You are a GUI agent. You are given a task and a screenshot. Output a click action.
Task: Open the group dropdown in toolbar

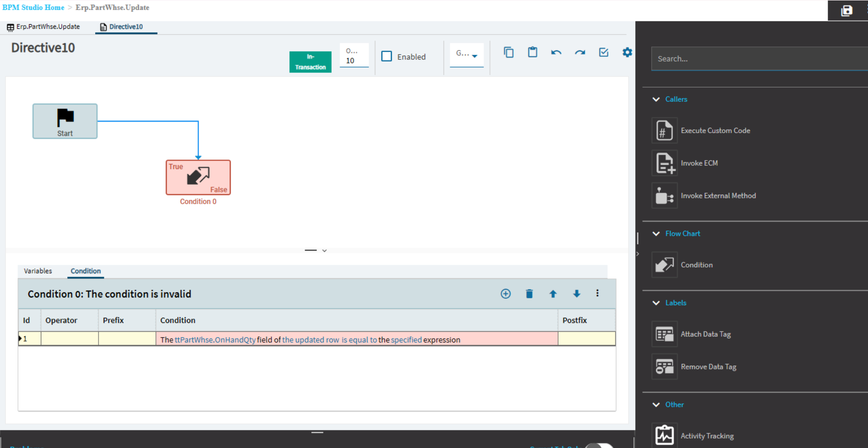[x=467, y=55]
